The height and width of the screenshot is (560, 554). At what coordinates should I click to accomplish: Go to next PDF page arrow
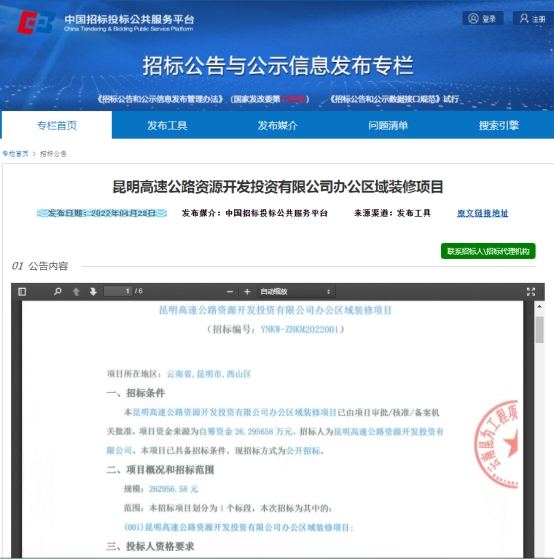click(x=93, y=292)
